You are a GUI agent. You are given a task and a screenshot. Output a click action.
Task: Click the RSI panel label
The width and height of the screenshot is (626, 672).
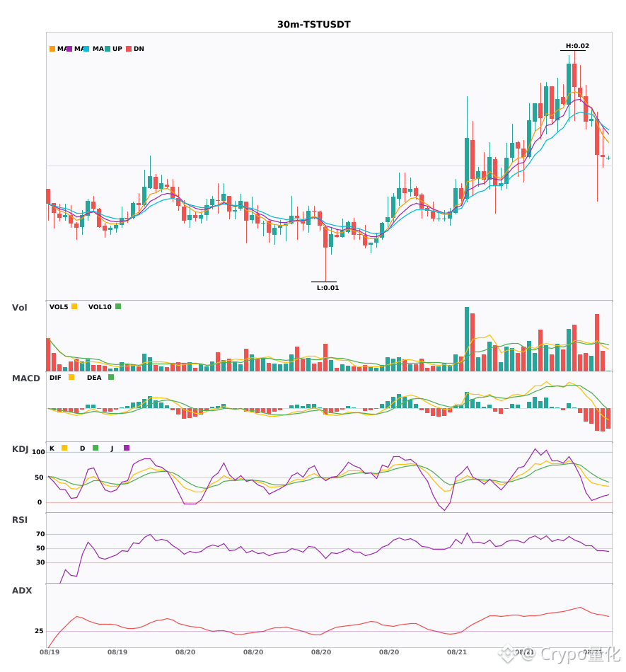pyautogui.click(x=20, y=520)
